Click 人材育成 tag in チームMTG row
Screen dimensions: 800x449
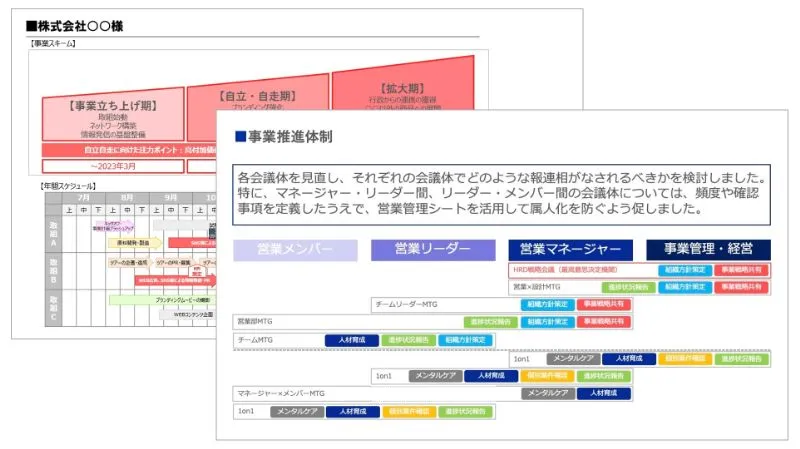pos(352,340)
